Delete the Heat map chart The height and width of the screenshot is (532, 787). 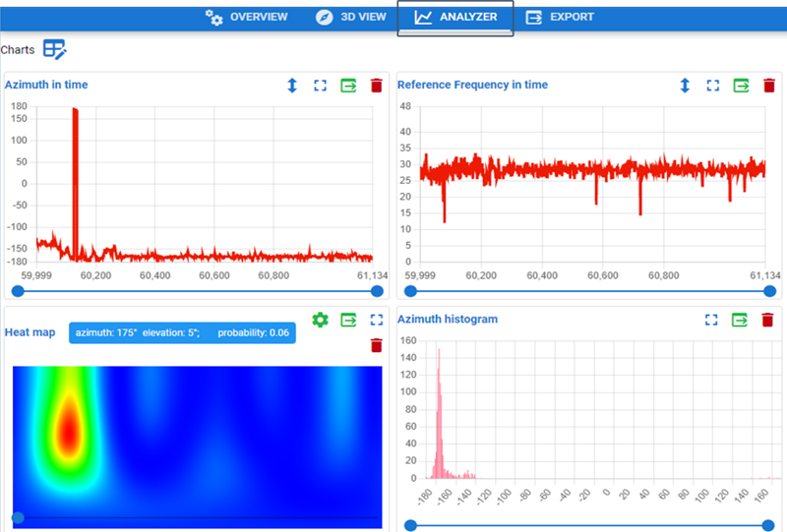tap(376, 345)
